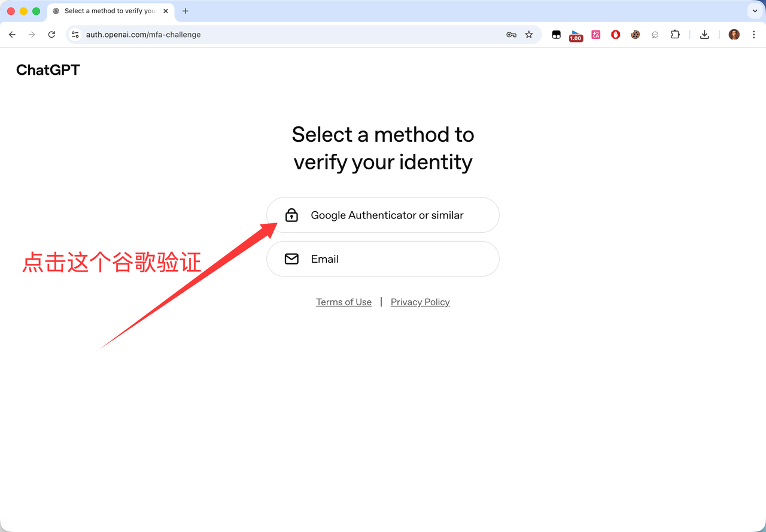The width and height of the screenshot is (766, 532).
Task: Open the Privacy Policy link
Action: (420, 302)
